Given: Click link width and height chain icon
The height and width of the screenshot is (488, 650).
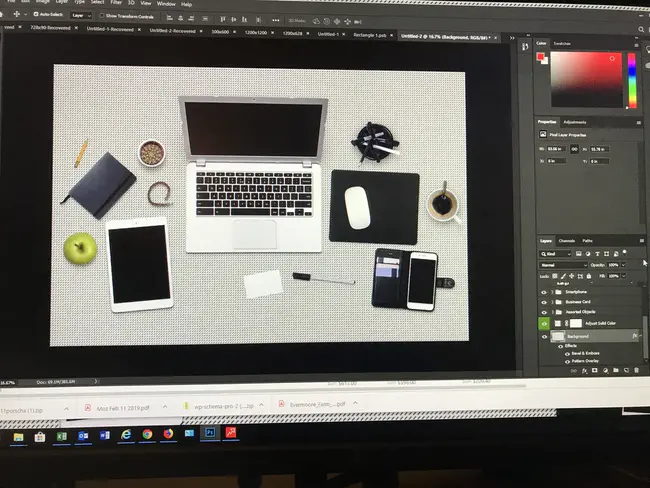Looking at the screenshot, I should pos(574,149).
